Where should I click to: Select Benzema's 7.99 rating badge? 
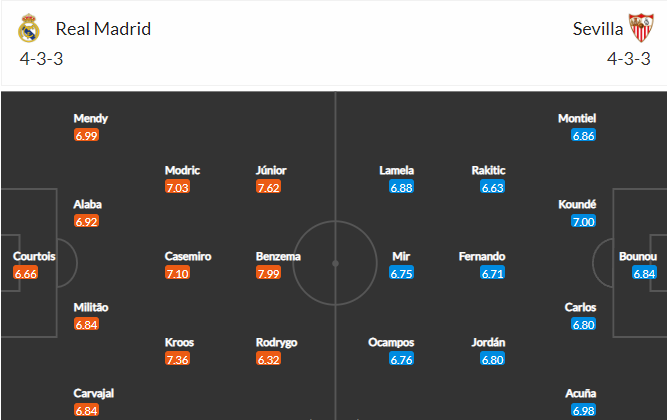click(268, 273)
